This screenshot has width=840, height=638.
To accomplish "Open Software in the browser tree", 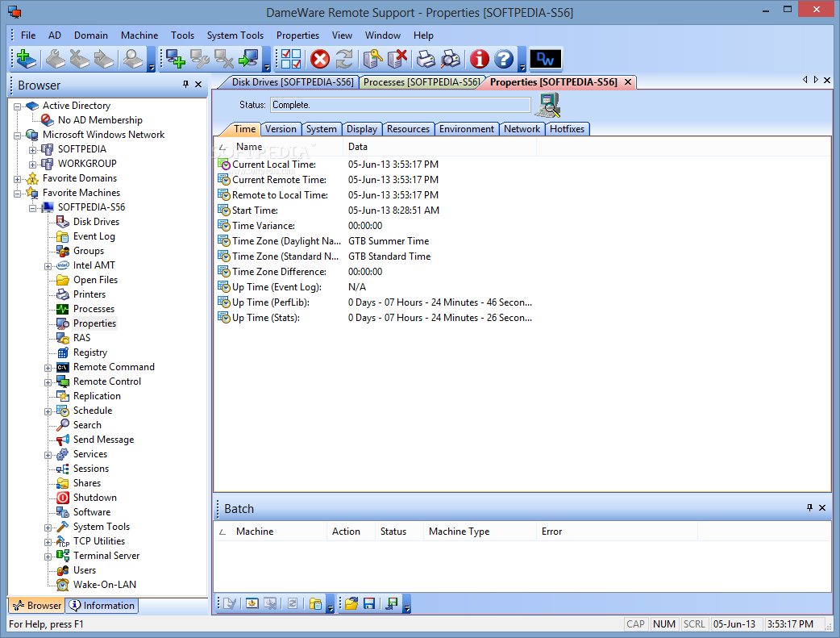I will 92,512.
